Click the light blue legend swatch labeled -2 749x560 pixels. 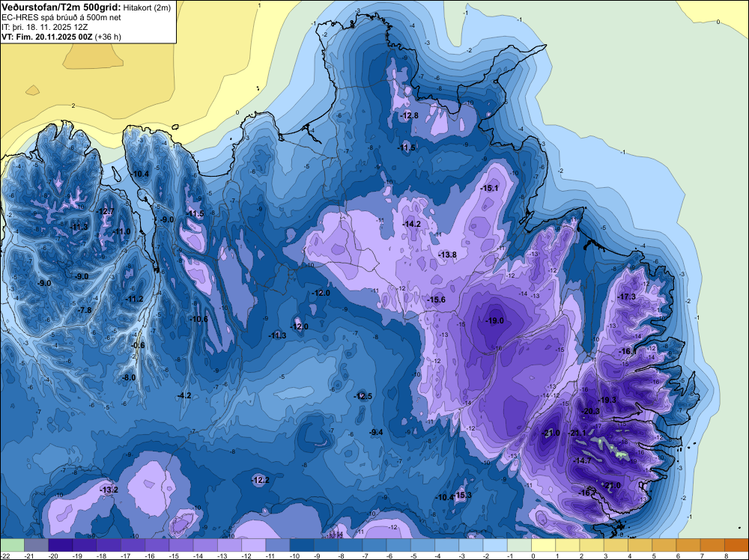point(495,545)
